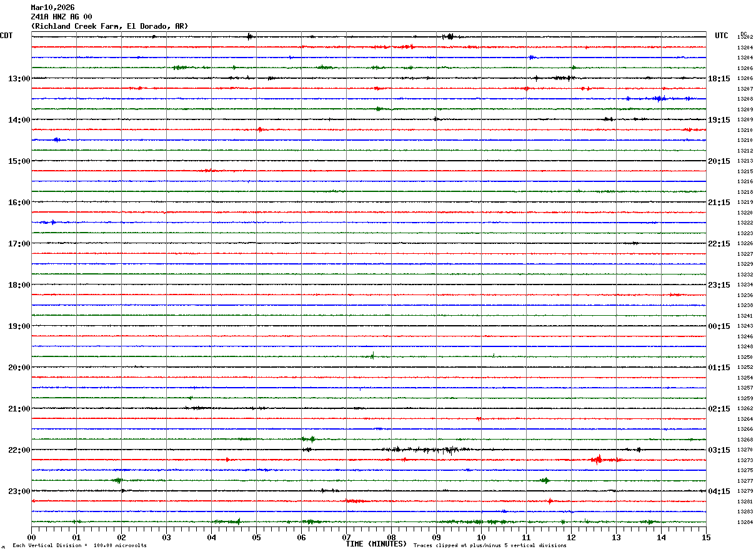Click the "CDT" time zone label
Viewport: 756px width, 554px height.
click(6, 36)
